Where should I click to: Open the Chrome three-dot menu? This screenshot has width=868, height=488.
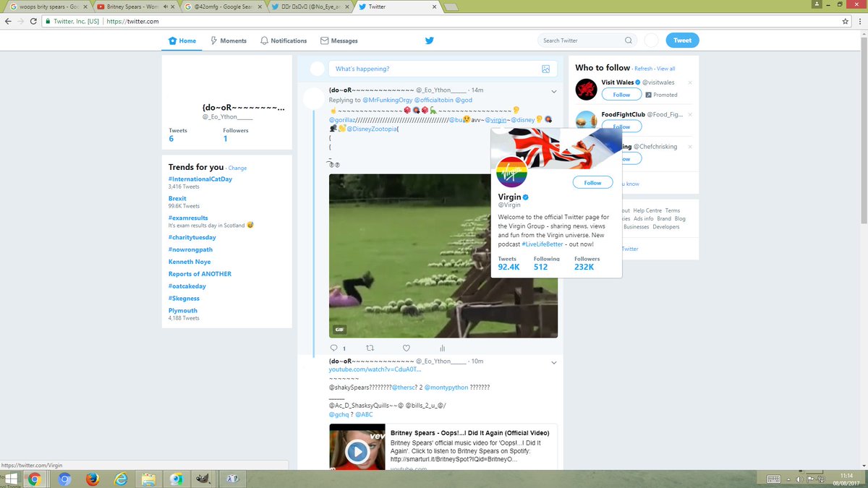pos(859,21)
